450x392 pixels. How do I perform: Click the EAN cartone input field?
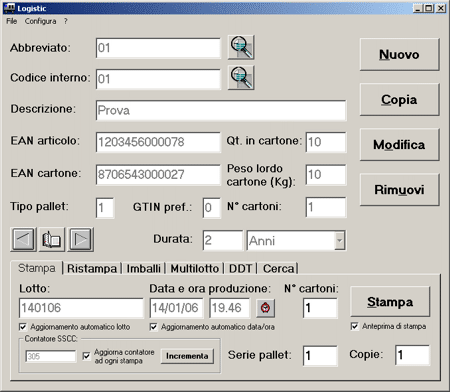[x=158, y=174]
